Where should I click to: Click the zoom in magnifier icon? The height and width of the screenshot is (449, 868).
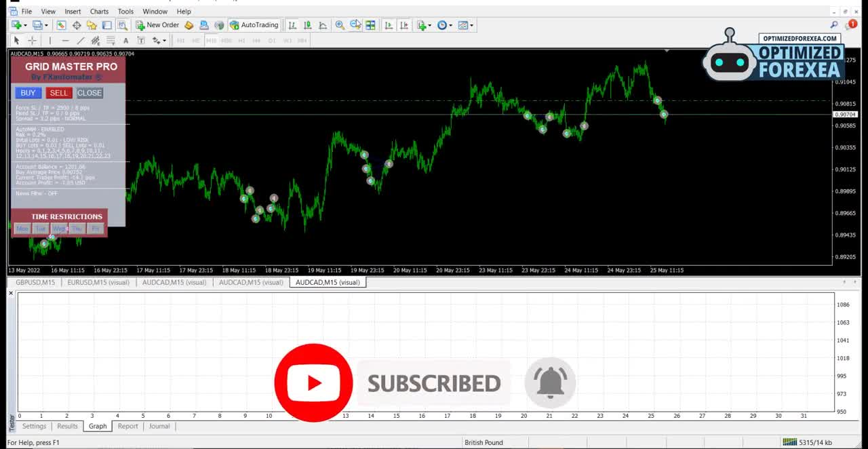(340, 25)
